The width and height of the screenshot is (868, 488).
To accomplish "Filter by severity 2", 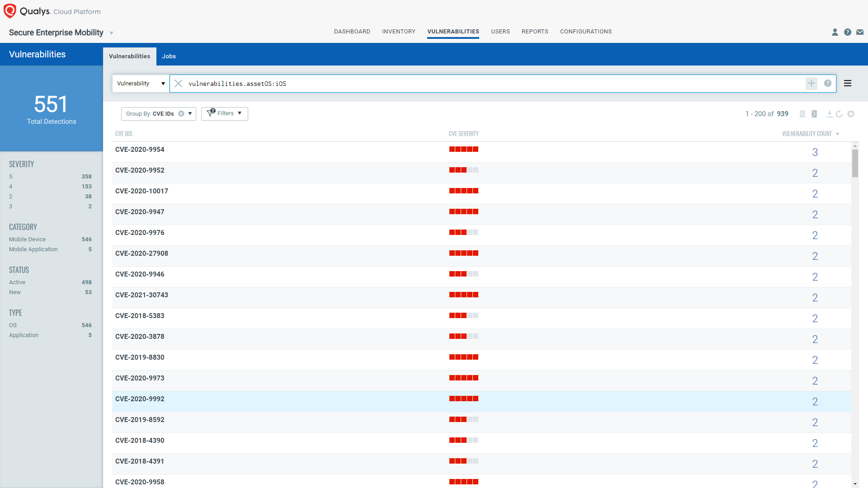I will click(x=50, y=197).
